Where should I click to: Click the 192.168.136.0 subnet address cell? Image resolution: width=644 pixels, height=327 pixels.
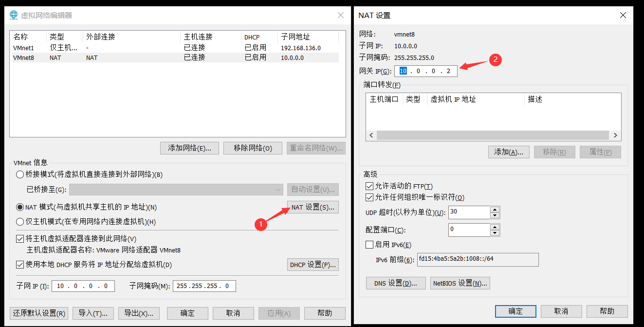tap(301, 48)
